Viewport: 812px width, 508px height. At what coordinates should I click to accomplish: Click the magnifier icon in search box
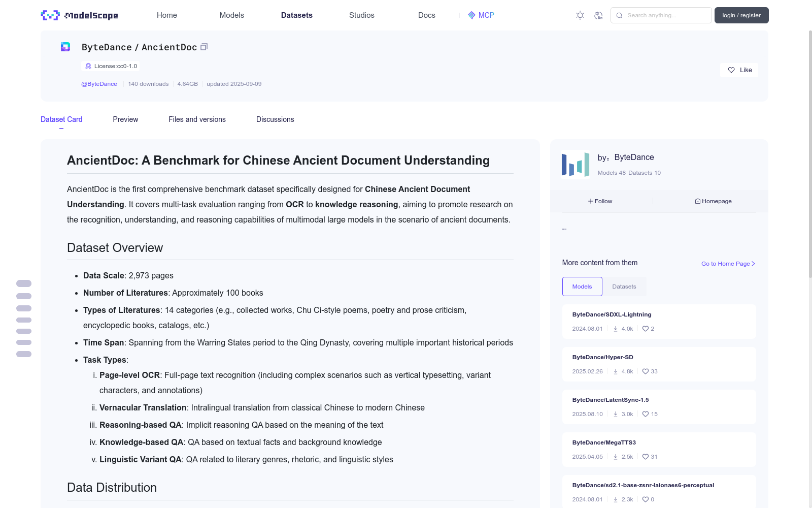click(x=619, y=15)
